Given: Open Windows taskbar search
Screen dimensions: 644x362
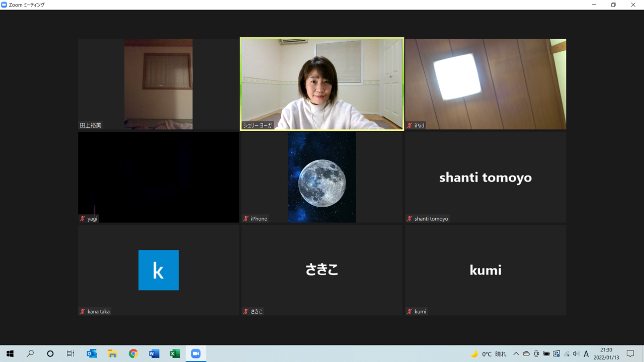Looking at the screenshot, I should pyautogui.click(x=30, y=354).
